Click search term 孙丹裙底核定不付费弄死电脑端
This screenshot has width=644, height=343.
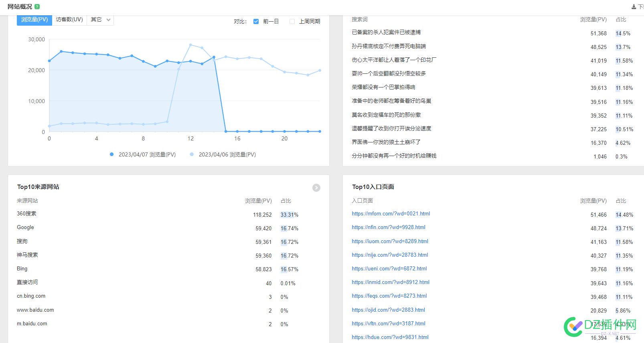389,47
